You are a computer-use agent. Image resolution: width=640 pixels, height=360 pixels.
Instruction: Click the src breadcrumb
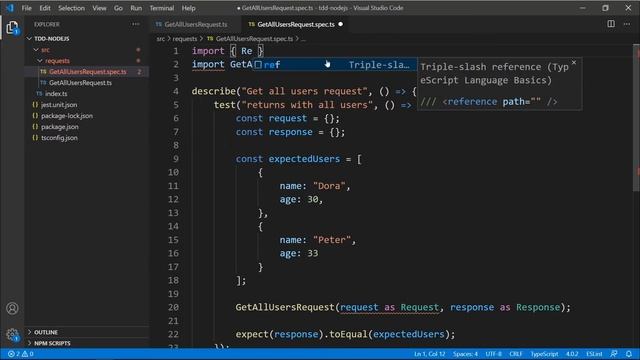click(160, 39)
